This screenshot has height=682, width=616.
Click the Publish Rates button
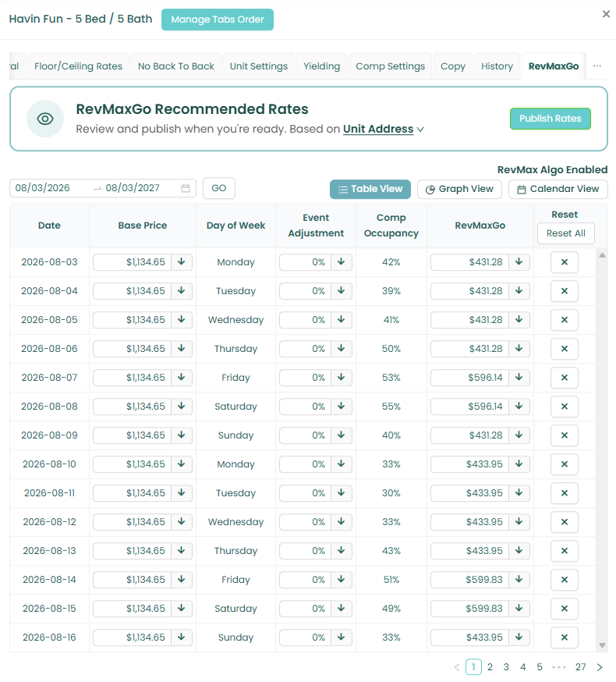[551, 119]
